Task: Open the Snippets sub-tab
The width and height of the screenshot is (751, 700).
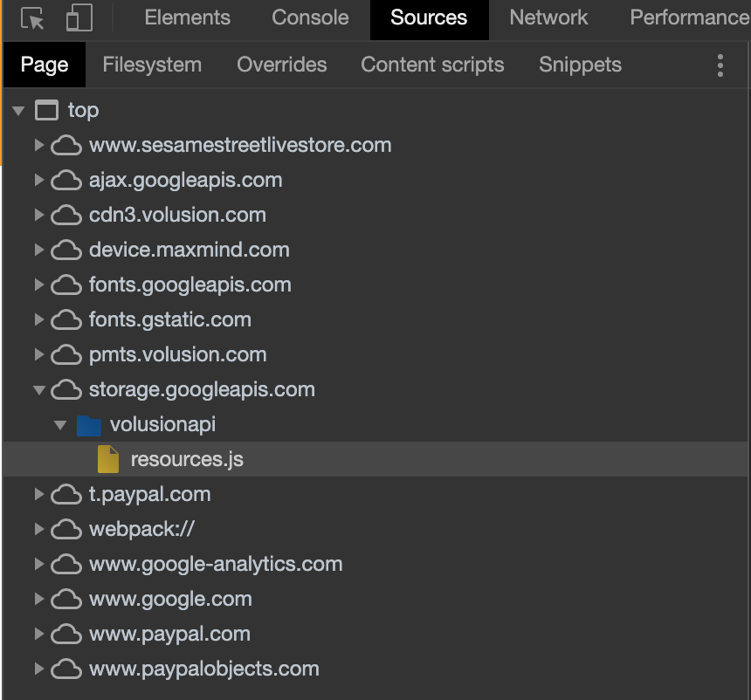Action: (580, 65)
